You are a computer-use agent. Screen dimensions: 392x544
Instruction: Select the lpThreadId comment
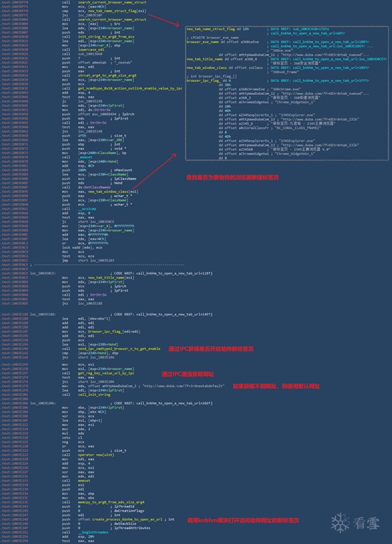[123, 506]
